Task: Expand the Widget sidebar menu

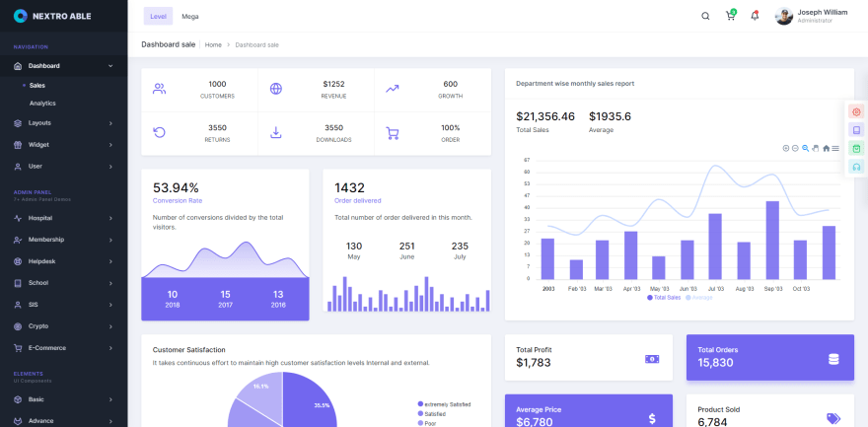Action: 64,144
